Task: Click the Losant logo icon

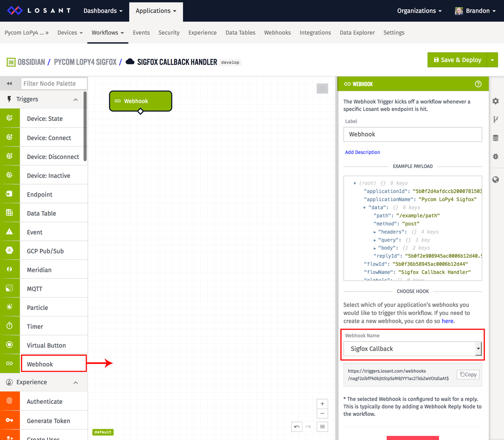Action: (15, 11)
